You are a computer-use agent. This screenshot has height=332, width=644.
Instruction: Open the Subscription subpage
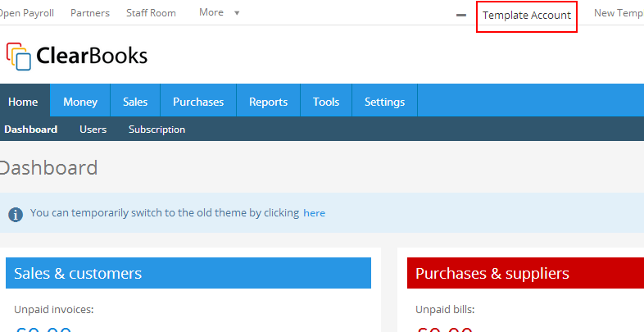(x=156, y=130)
